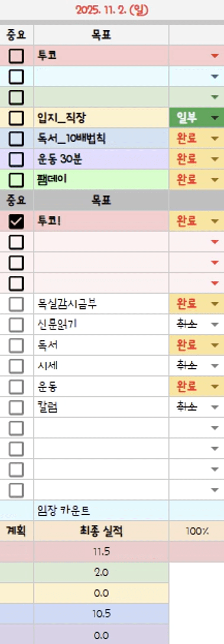Select the 임장 카운트 cell
Screen dimensions: 224x644
[x=101, y=511]
